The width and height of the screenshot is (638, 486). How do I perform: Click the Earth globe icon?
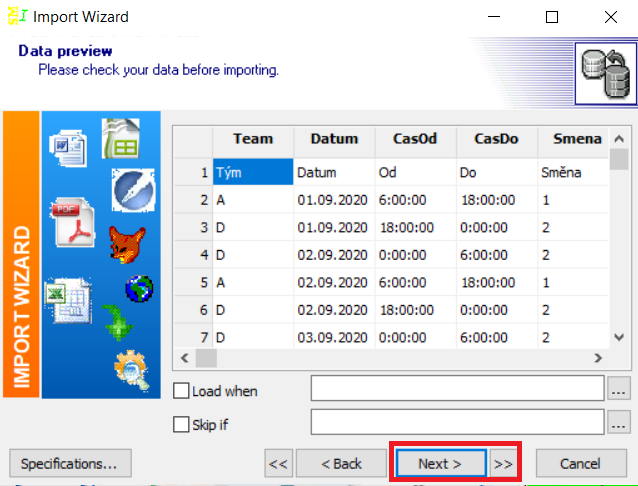(140, 289)
